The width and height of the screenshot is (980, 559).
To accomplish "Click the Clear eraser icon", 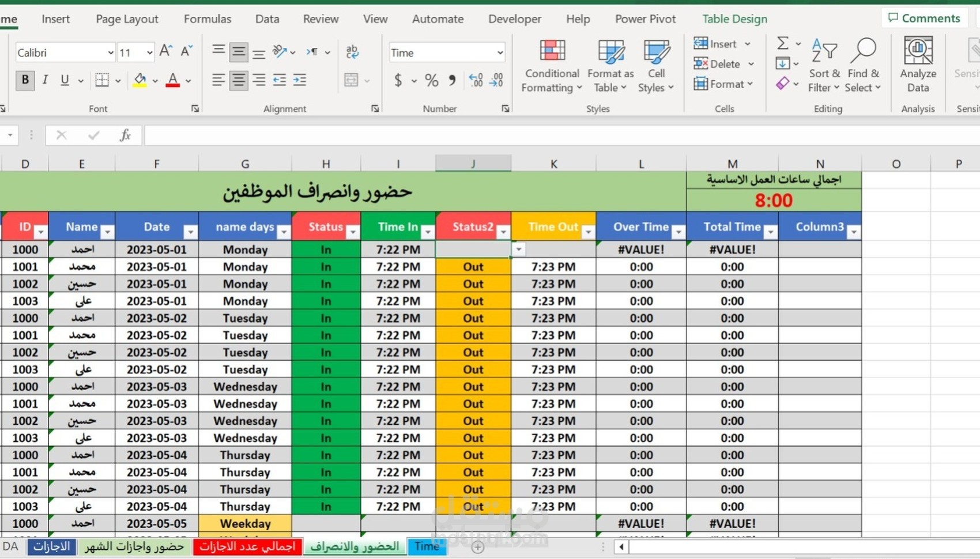I will pos(783,84).
